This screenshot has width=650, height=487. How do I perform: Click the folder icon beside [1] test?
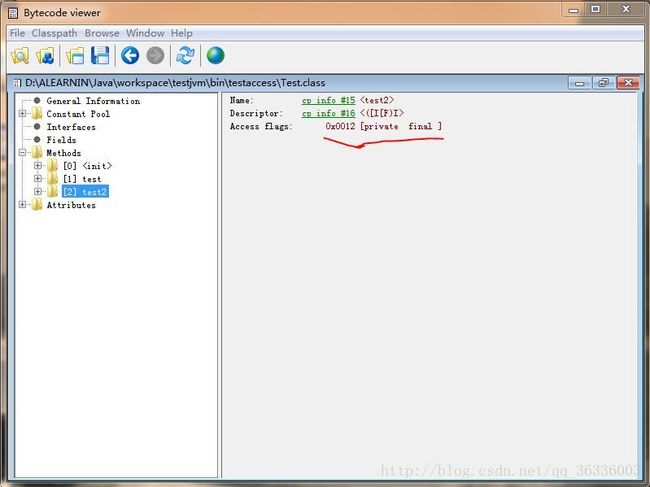tap(52, 179)
